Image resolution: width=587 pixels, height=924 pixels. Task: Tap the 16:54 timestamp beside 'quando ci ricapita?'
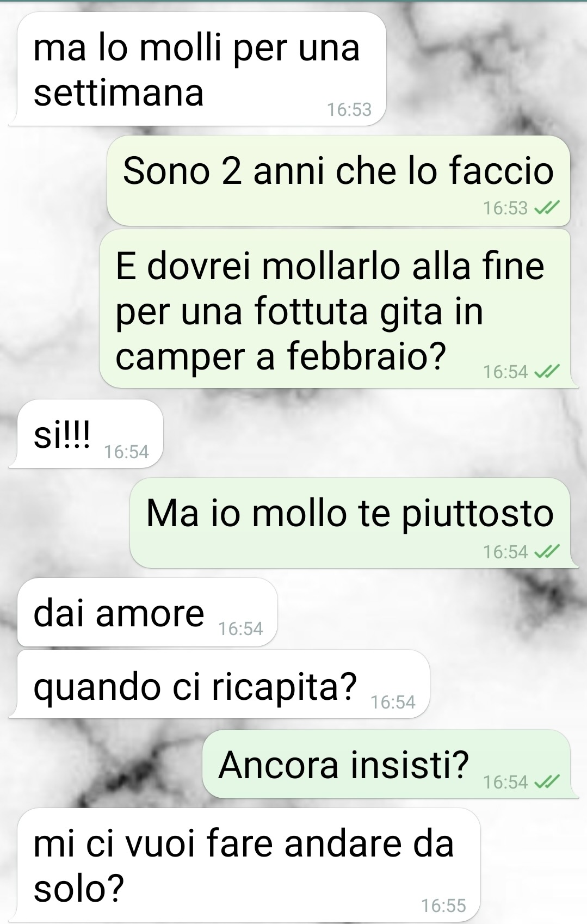pos(393,702)
